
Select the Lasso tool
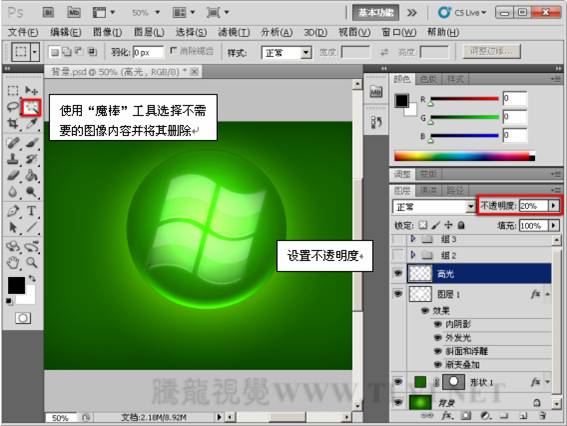pyautogui.click(x=13, y=107)
